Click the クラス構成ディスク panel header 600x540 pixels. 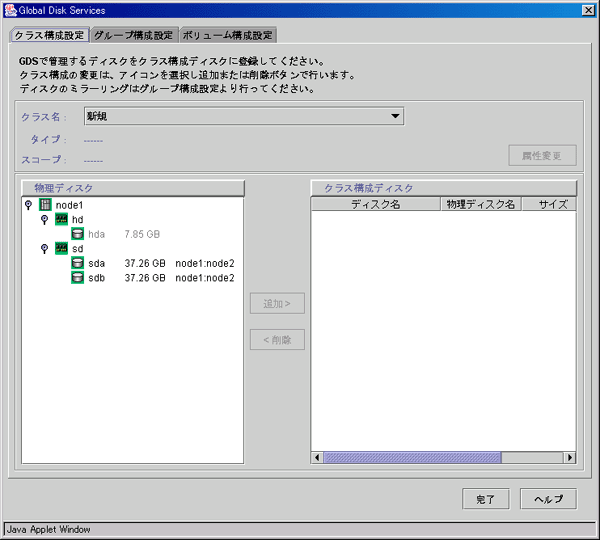[444, 188]
